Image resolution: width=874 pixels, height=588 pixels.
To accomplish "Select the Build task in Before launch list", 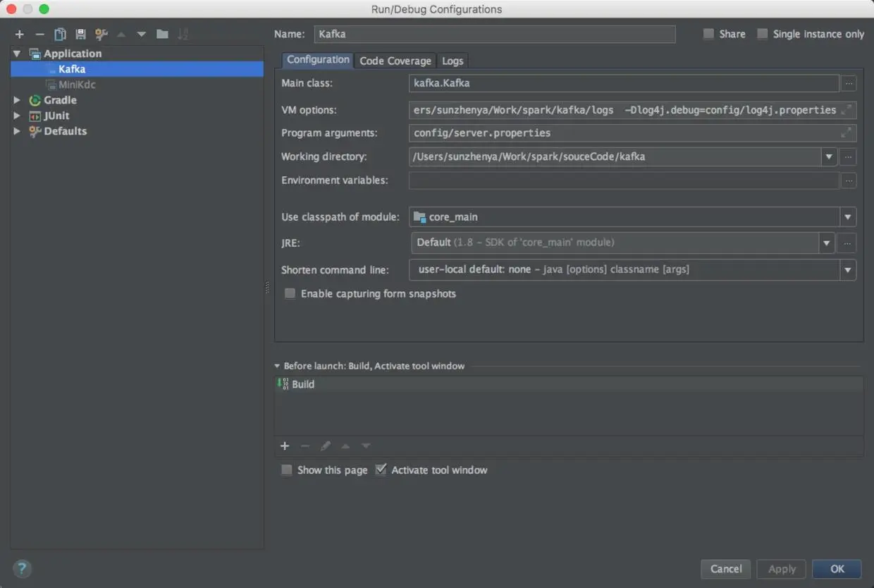I will pyautogui.click(x=570, y=384).
